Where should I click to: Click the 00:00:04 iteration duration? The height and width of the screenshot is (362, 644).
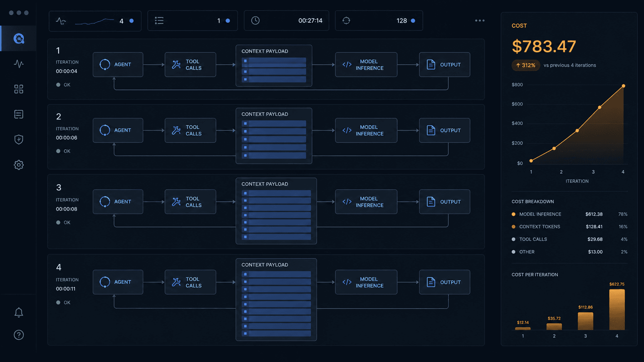point(67,71)
